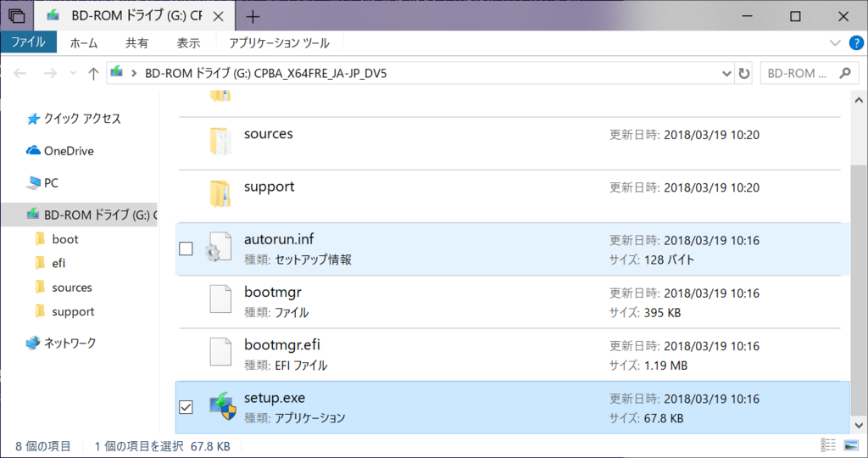The image size is (868, 458).
Task: Open the address bar history dropdown
Action: point(726,73)
